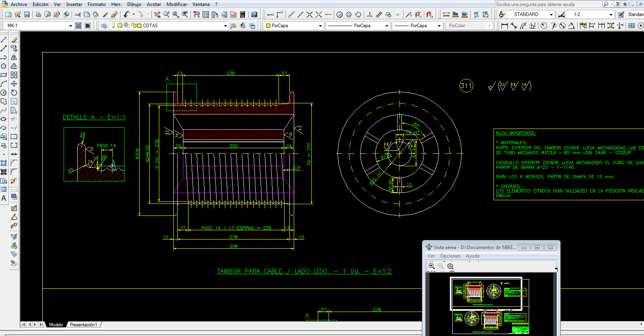Click the Save drawing icon

[27, 14]
